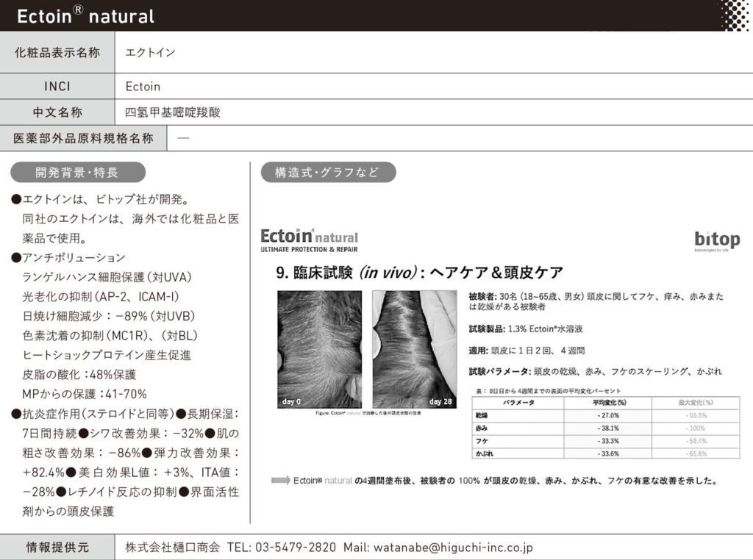Image resolution: width=753 pixels, height=560 pixels.
Task: Click the Ectoin natural title in top banner
Action: coord(85,15)
